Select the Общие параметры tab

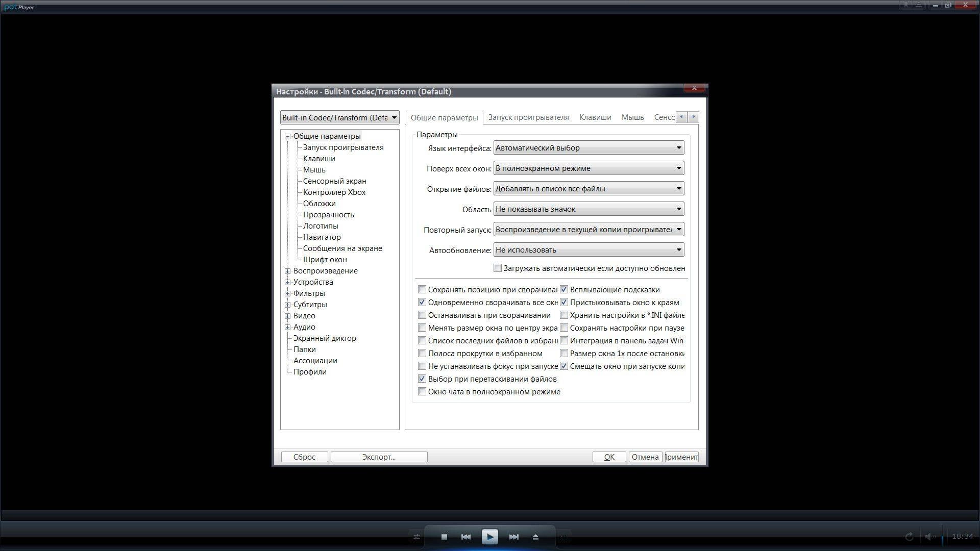coord(444,117)
